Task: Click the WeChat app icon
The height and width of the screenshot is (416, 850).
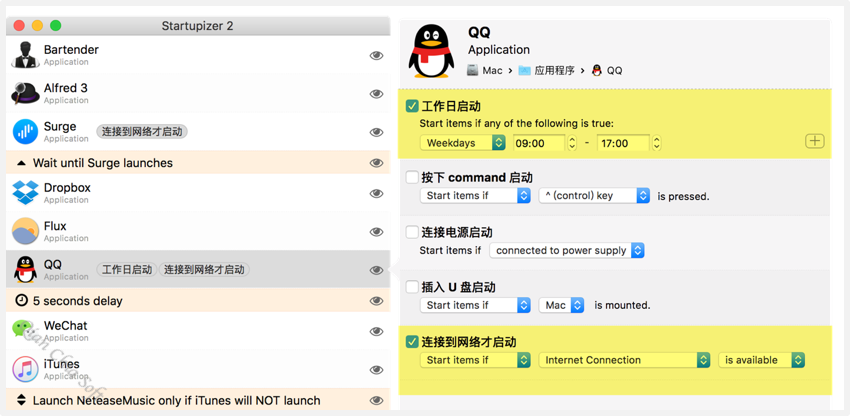Action: click(25, 331)
